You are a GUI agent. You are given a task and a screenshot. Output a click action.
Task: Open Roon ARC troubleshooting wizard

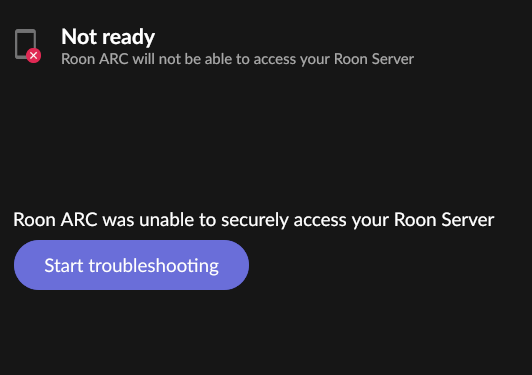tap(131, 265)
